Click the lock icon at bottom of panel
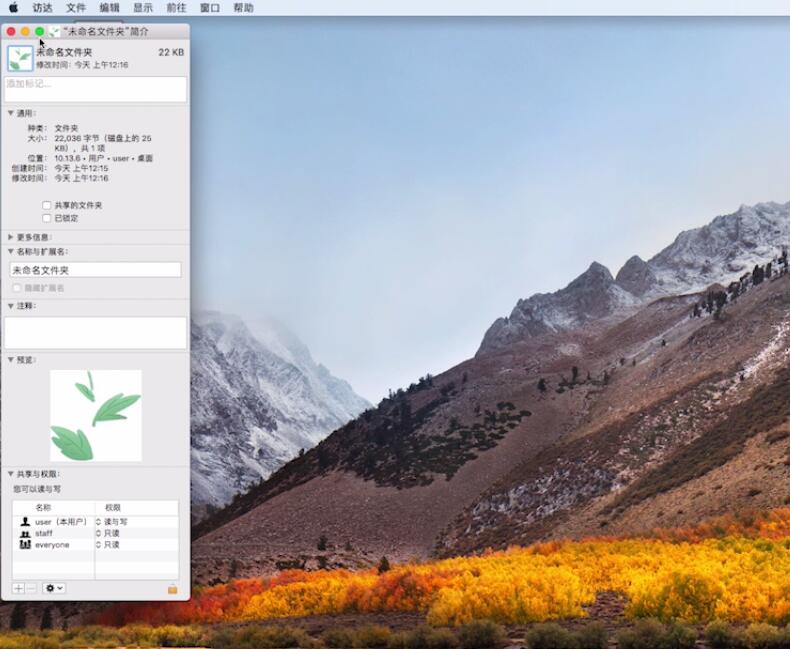Screen dimensions: 790x649 (x=172, y=589)
